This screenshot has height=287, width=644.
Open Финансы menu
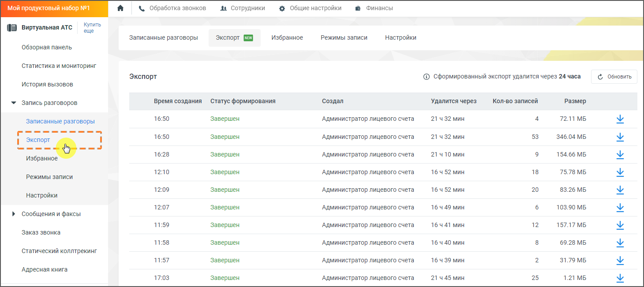pos(374,8)
